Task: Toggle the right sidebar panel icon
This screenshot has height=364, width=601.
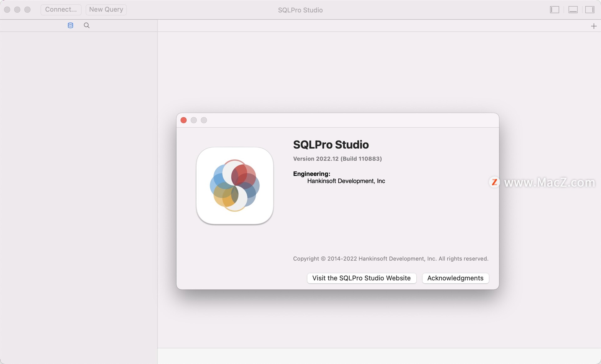Action: (x=590, y=10)
